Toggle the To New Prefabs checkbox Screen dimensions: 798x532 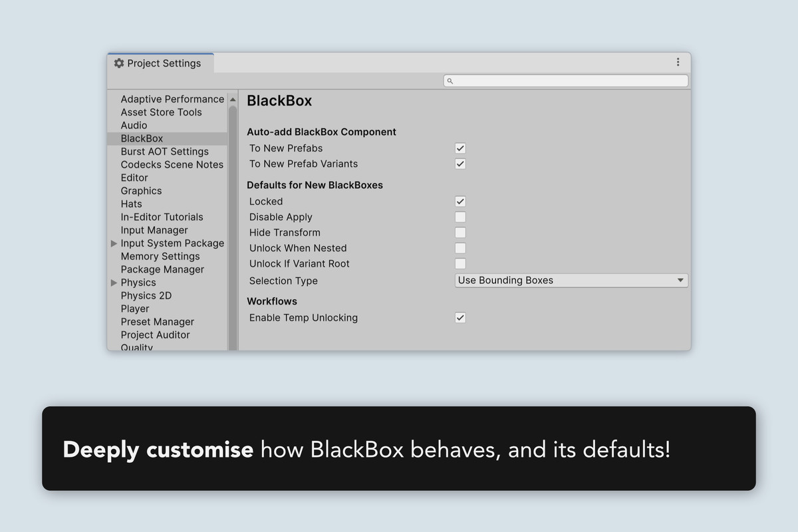pos(460,148)
